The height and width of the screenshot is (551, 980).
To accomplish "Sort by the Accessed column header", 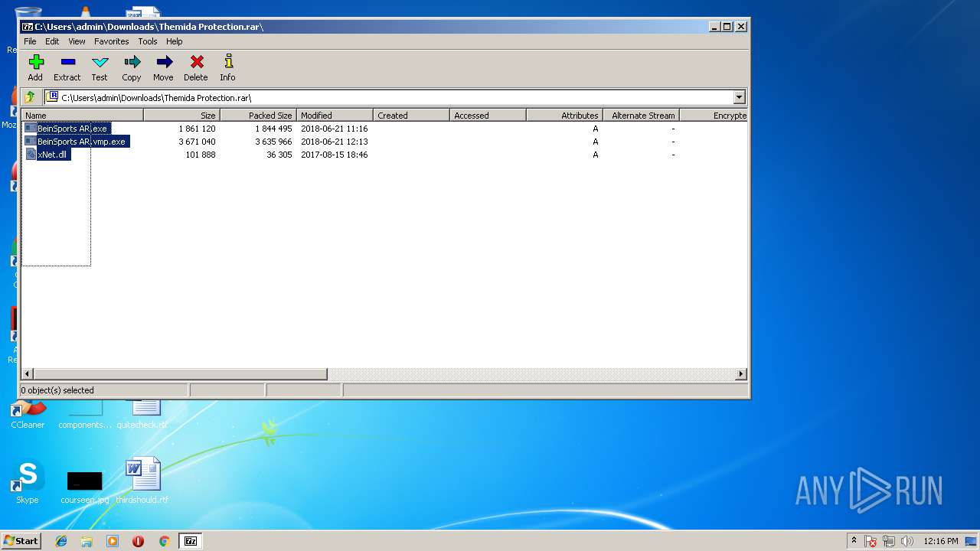I will [x=488, y=116].
